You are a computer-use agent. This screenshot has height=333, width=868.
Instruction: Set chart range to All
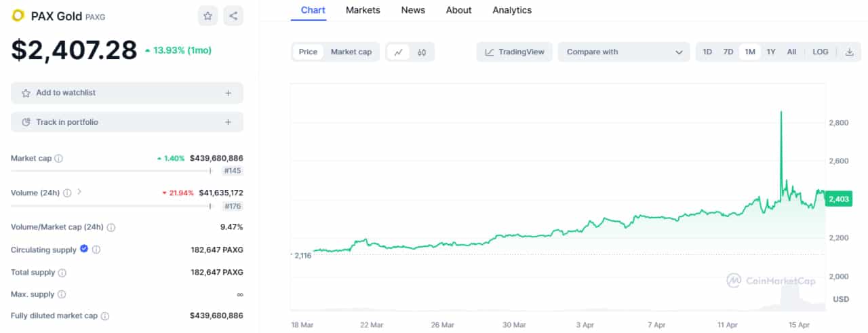[791, 52]
